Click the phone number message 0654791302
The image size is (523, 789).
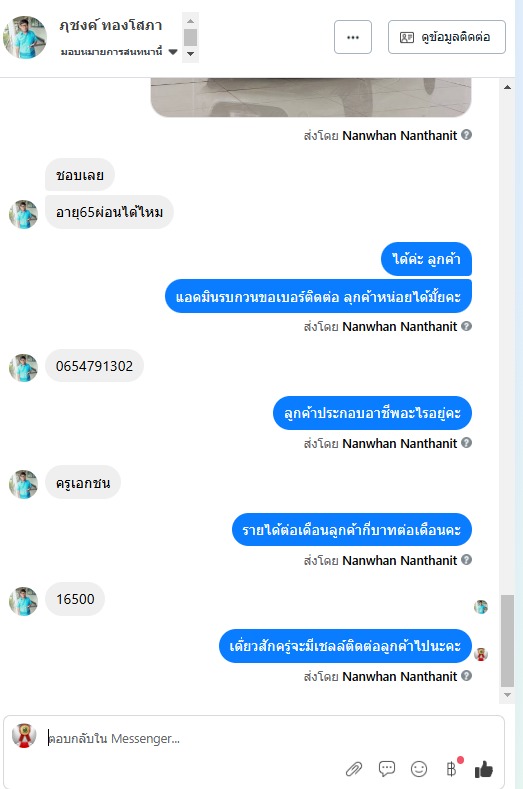[94, 366]
